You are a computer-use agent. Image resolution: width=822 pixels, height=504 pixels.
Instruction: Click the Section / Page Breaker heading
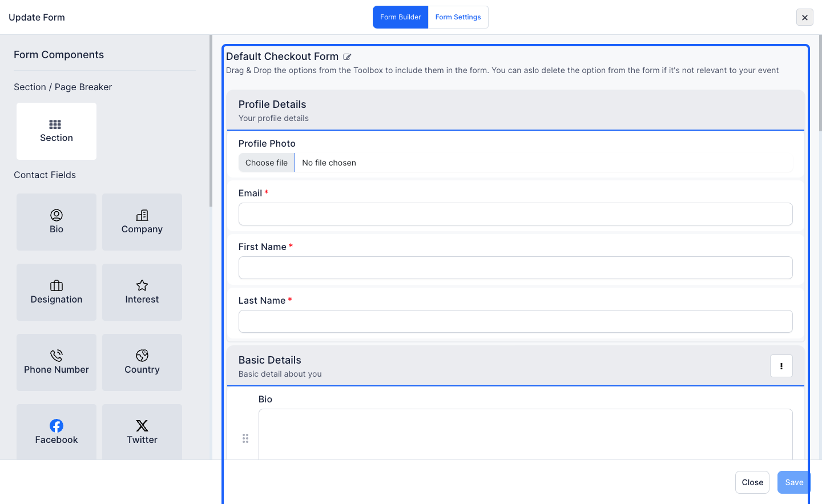63,87
